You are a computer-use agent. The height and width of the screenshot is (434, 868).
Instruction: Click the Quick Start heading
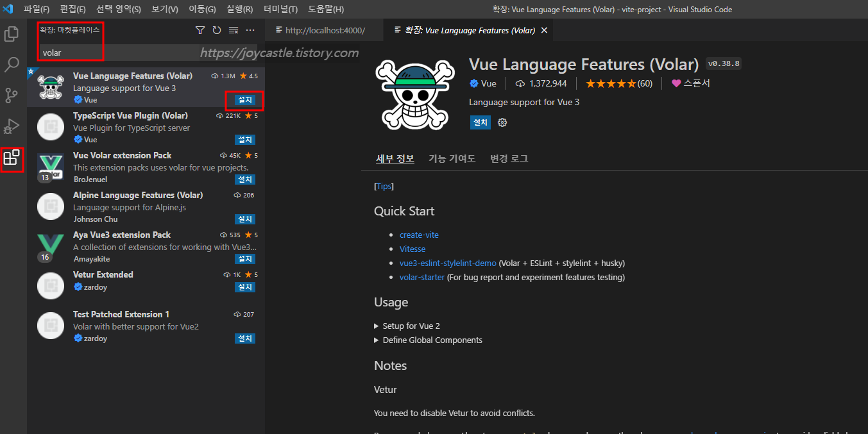click(404, 211)
